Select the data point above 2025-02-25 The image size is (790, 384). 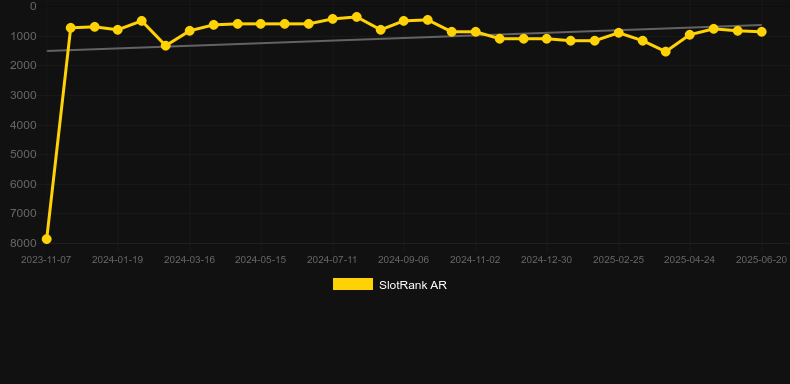(x=619, y=33)
